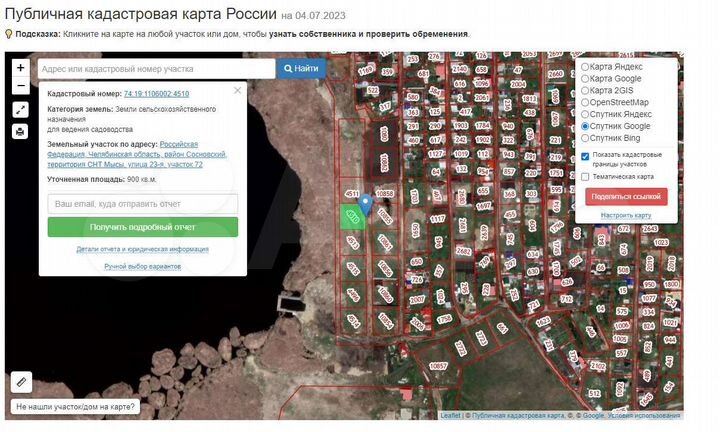The image size is (720, 432).
Task: Toggle Показать кадастровые границы участков checkbox
Action: (x=585, y=157)
